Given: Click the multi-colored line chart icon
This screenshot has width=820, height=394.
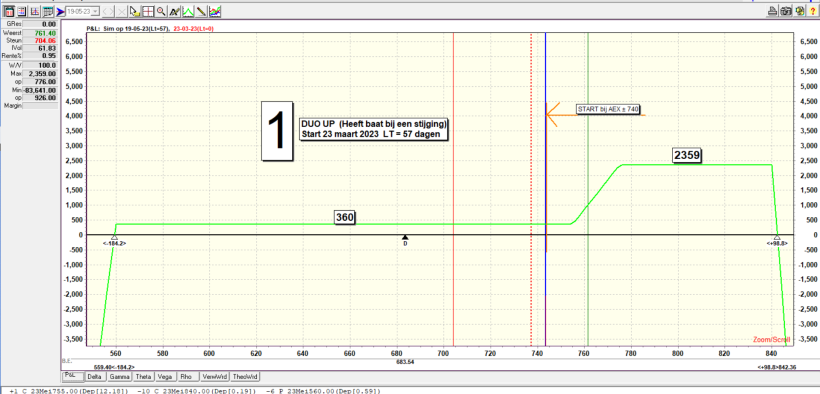Looking at the screenshot, I should tap(215, 11).
